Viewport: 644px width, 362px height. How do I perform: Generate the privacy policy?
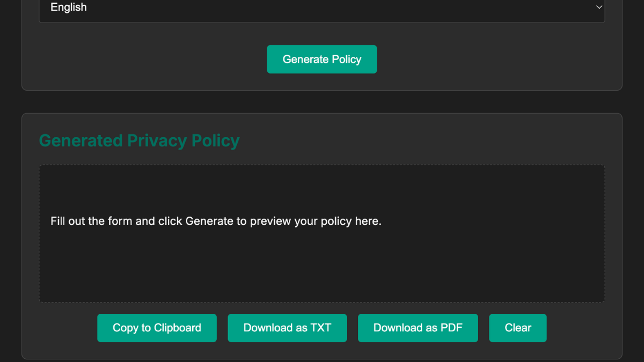(321, 59)
